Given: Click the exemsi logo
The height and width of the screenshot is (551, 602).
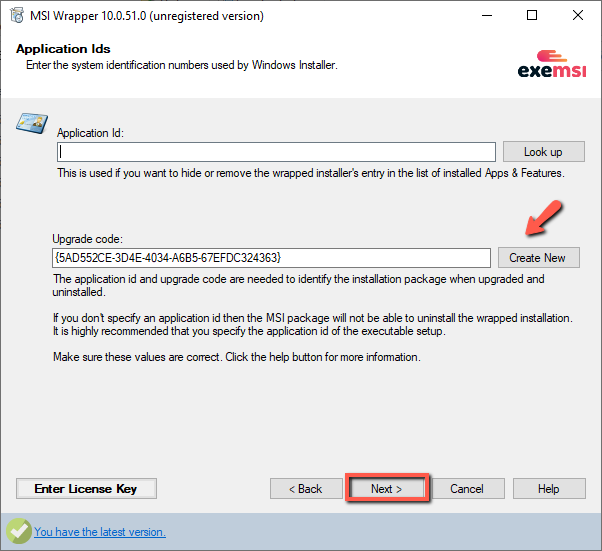Looking at the screenshot, I should pyautogui.click(x=552, y=64).
